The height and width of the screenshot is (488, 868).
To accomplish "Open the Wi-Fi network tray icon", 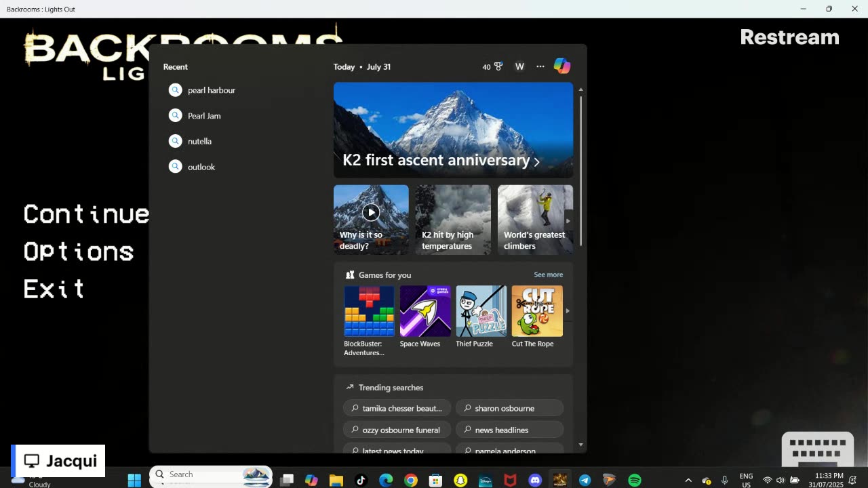I will (768, 480).
